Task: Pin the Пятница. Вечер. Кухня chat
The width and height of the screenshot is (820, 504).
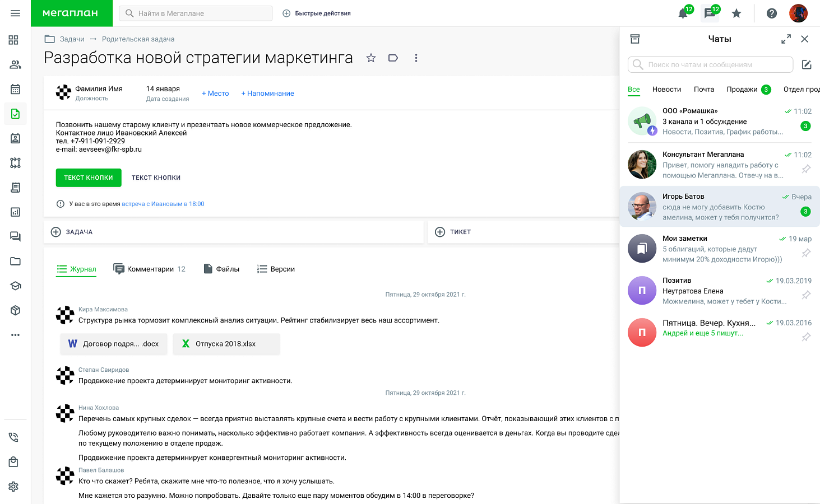Action: pos(806,337)
